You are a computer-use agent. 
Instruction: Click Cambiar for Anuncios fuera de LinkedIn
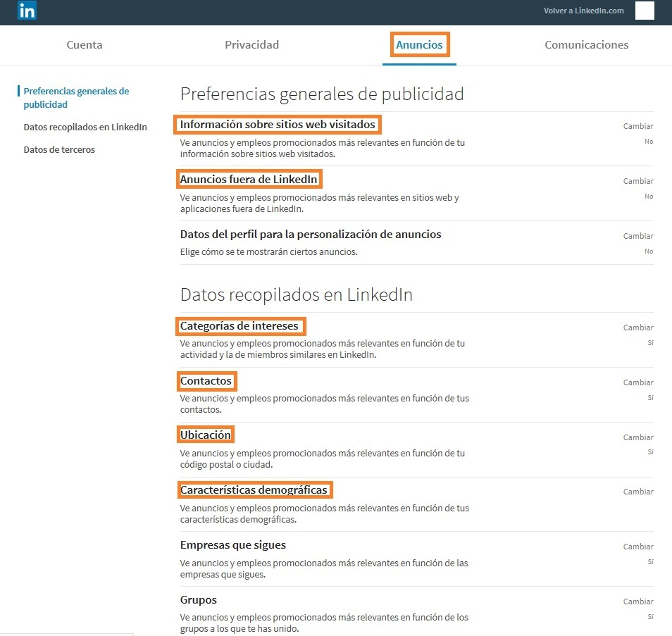click(638, 181)
